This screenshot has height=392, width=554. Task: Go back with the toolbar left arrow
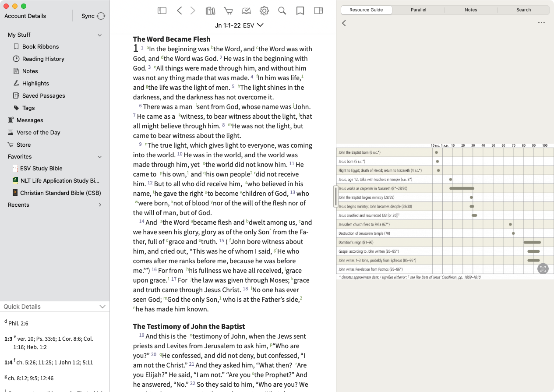click(179, 11)
